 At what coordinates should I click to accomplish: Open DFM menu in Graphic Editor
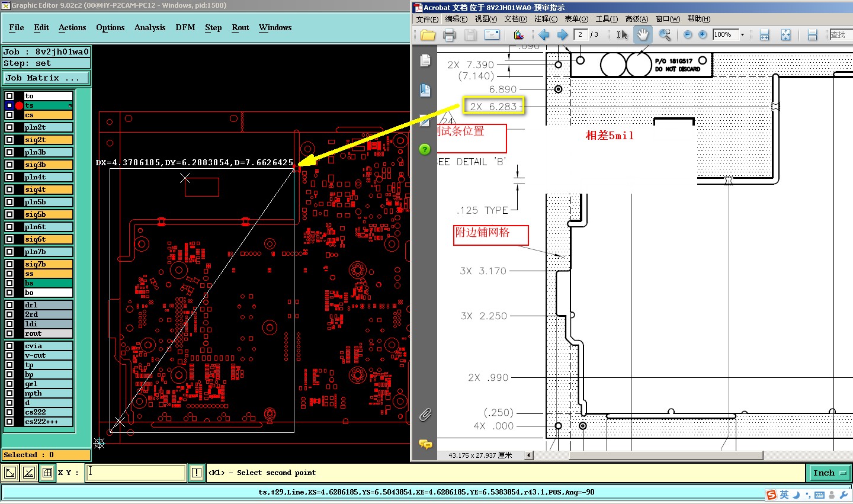tap(185, 27)
